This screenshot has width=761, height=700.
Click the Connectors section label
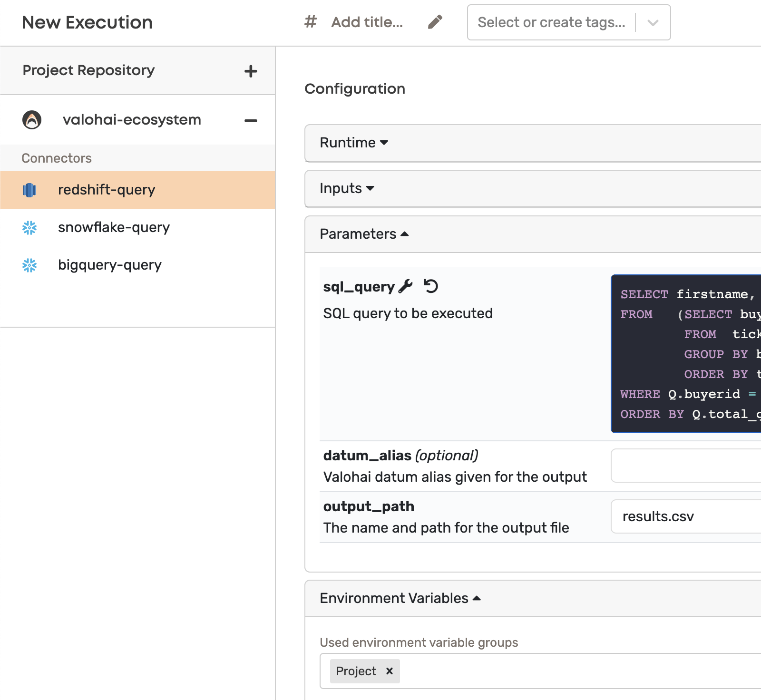[57, 158]
